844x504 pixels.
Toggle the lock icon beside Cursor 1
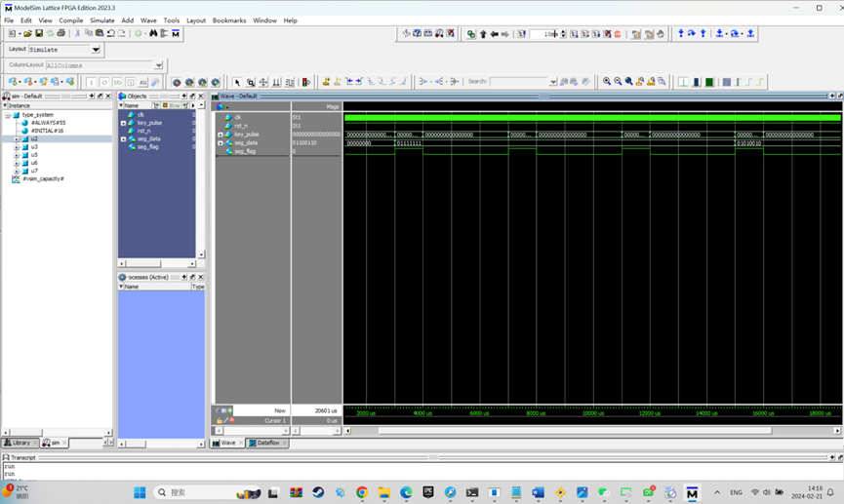coord(220,420)
